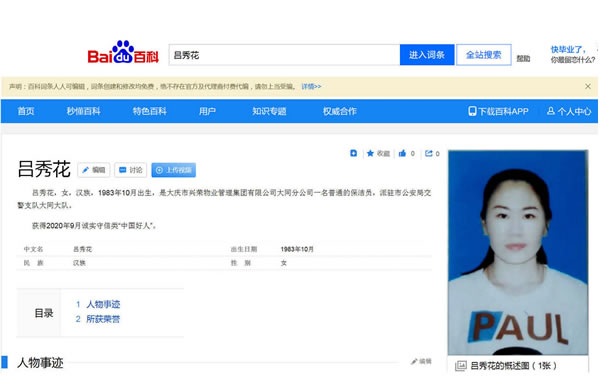Focus the search field containing 吕秀花

click(284, 55)
